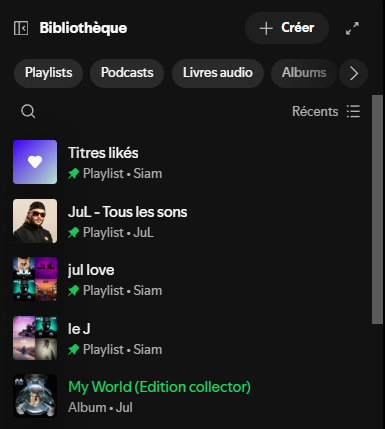Toggle the Livres audio filter chip
The image size is (385, 429).
pos(218,73)
